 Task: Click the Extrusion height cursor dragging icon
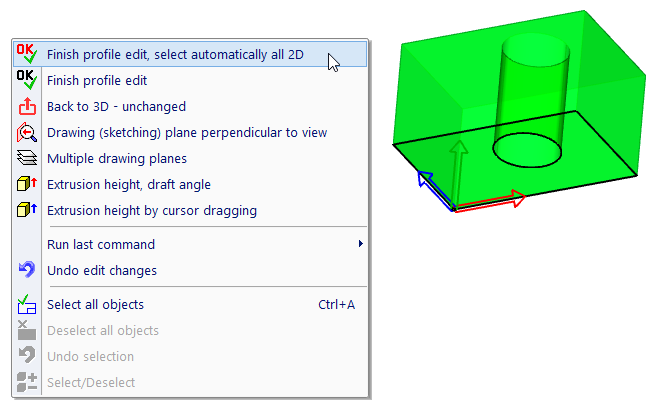pyautogui.click(x=26, y=210)
